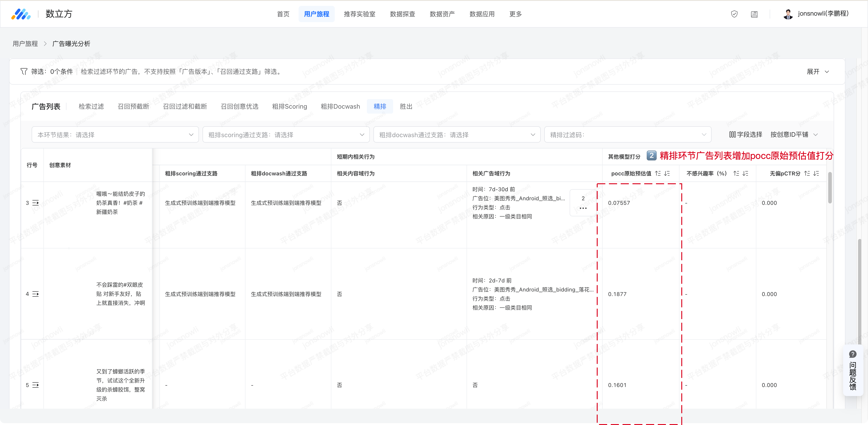
Task: Open the 数据探查 menu
Action: (402, 14)
